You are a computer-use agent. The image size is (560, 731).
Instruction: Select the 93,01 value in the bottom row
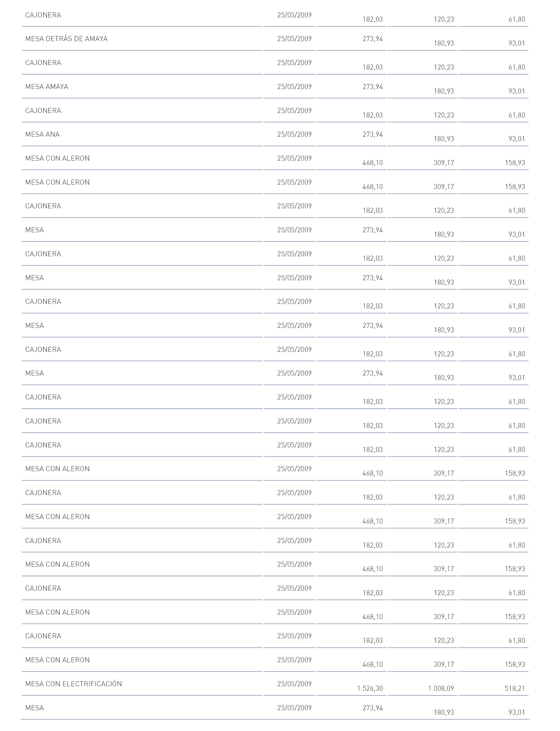click(517, 712)
